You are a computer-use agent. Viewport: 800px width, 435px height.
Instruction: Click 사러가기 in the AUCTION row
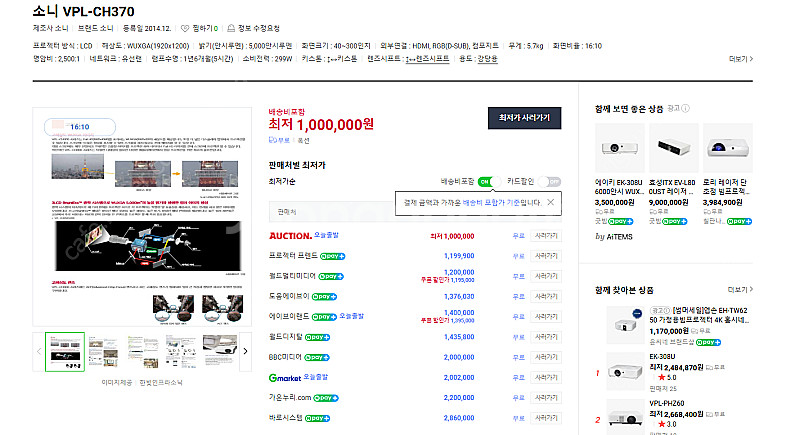point(546,236)
